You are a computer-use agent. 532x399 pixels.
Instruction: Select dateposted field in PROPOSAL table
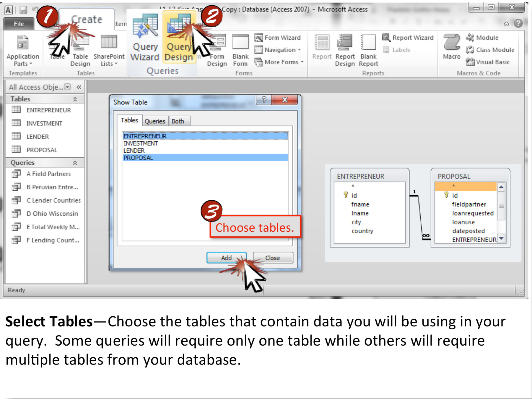tap(468, 231)
